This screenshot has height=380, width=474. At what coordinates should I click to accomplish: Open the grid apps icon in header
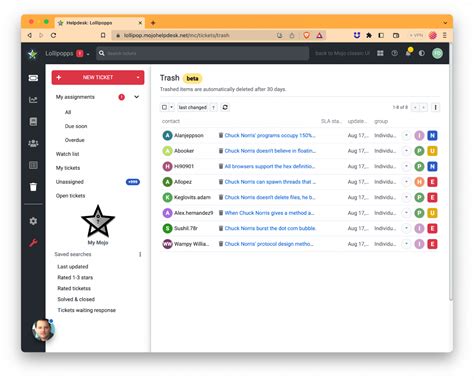click(x=380, y=53)
